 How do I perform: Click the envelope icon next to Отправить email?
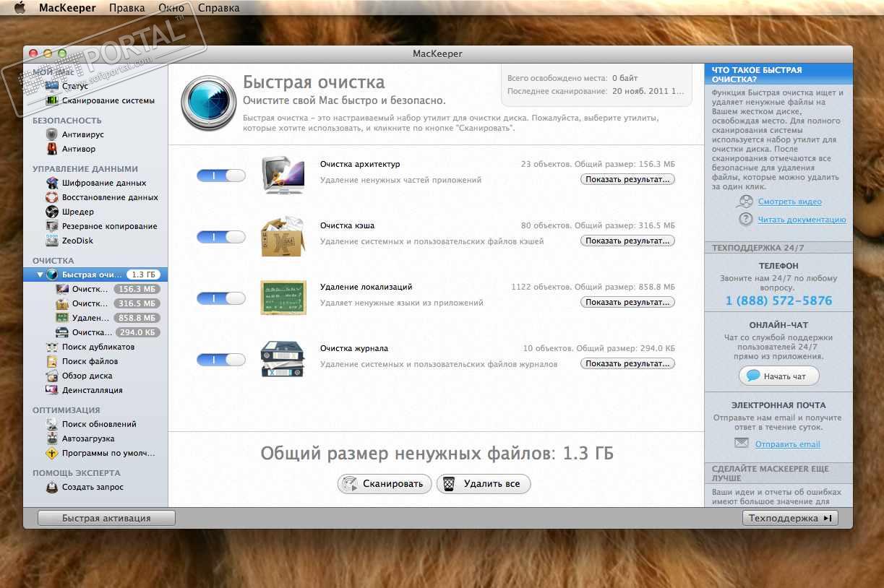(742, 443)
